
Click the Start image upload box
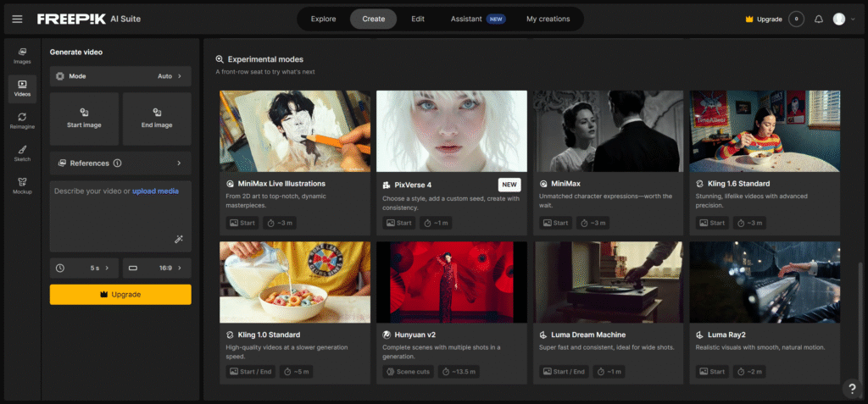pos(84,119)
